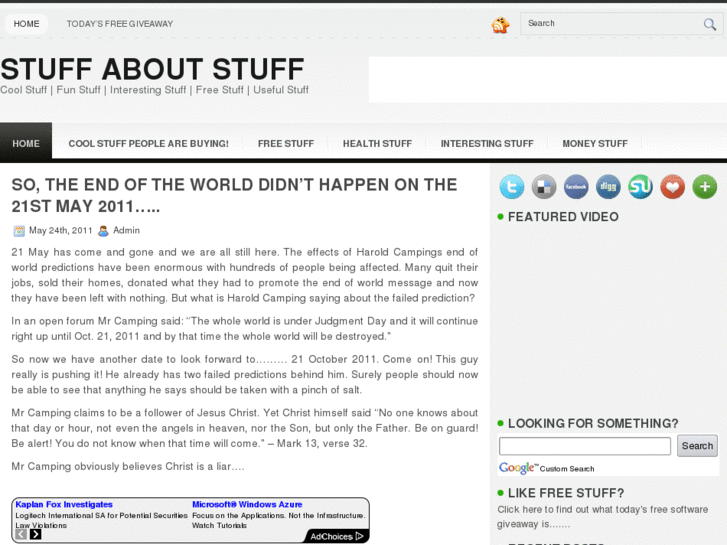This screenshot has width=727, height=545.
Task: Open the Money Stuff category
Action: (595, 143)
